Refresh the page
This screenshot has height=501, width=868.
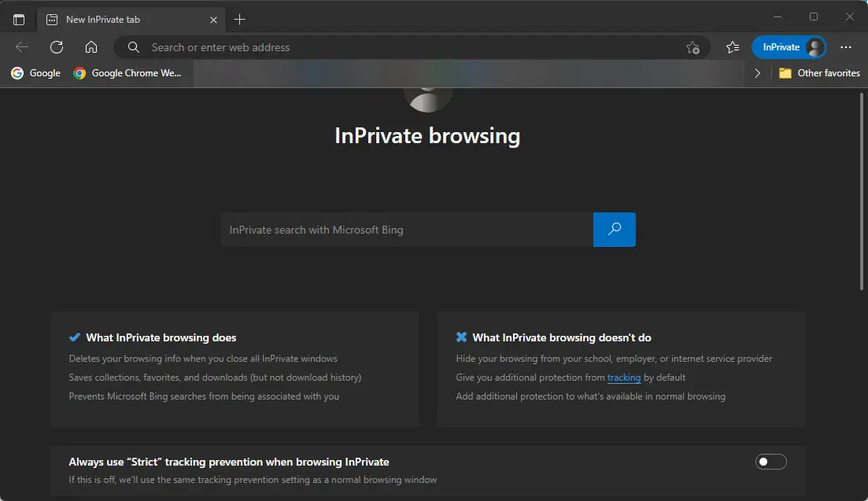tap(57, 47)
